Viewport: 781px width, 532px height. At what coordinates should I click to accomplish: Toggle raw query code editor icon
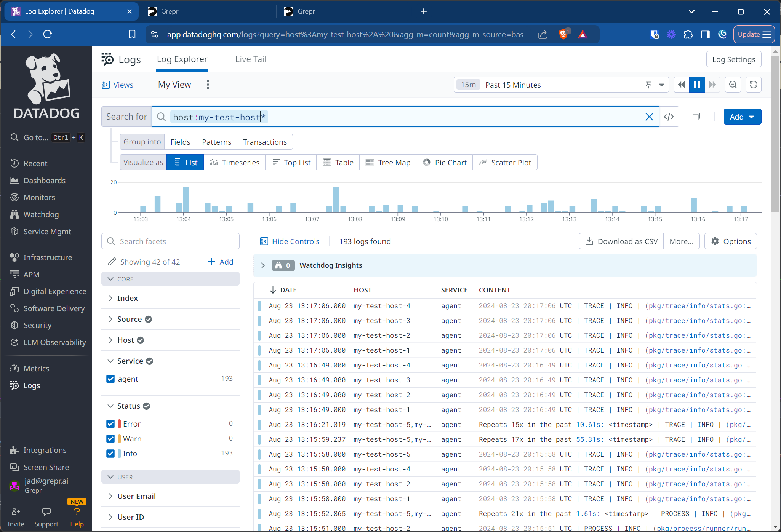(x=669, y=117)
